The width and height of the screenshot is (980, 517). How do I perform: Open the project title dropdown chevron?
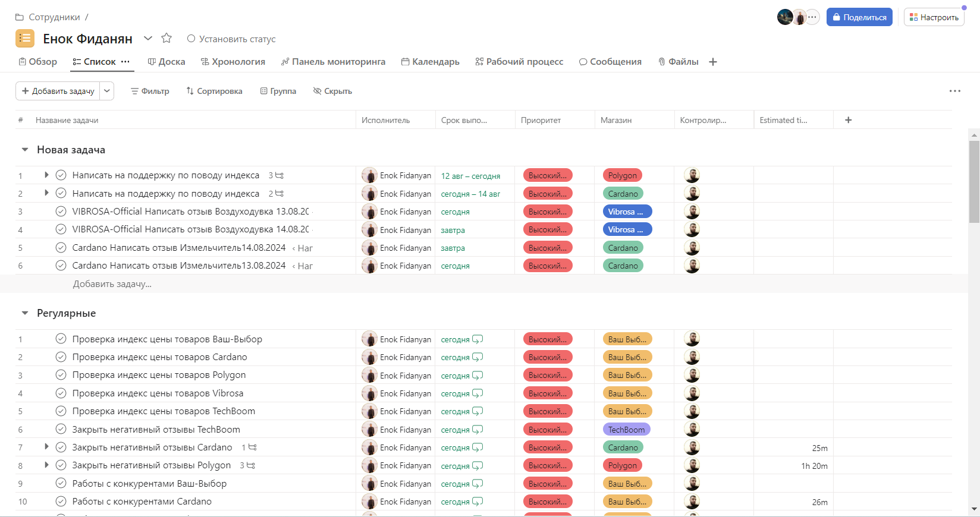click(148, 39)
